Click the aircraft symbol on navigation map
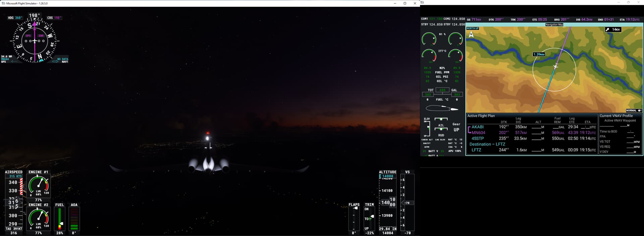 click(x=555, y=66)
